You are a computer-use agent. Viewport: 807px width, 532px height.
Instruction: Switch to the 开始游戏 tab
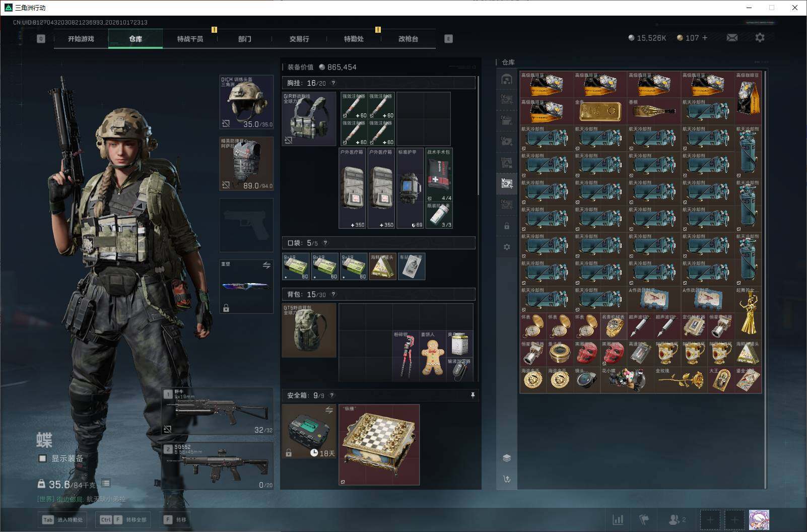tap(81, 39)
